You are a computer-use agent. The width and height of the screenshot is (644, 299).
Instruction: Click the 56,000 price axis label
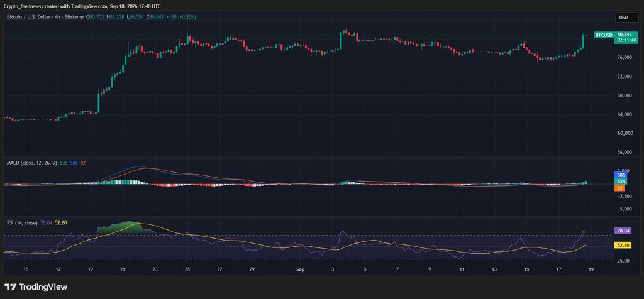coord(624,152)
